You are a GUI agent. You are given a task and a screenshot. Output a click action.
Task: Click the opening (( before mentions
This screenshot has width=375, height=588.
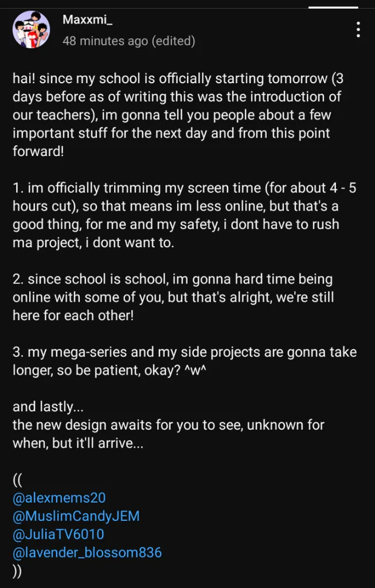click(x=17, y=480)
